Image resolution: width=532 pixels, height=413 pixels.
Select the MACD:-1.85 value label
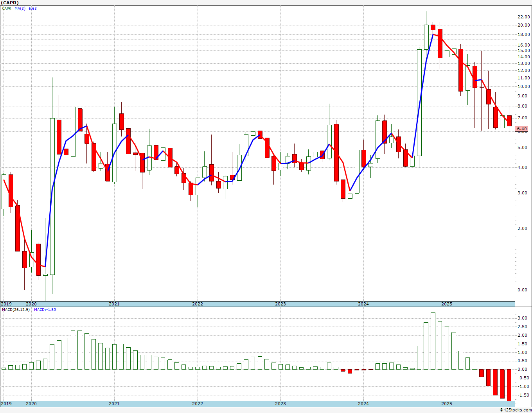coord(45,310)
